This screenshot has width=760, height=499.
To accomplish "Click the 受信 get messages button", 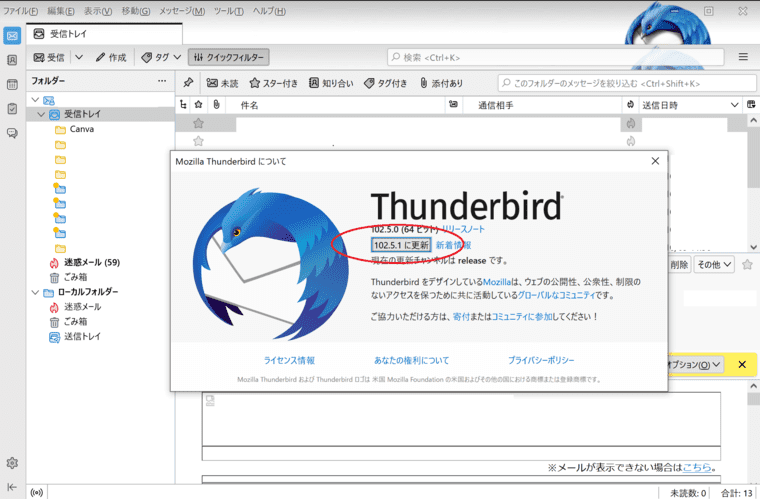I will (49, 58).
